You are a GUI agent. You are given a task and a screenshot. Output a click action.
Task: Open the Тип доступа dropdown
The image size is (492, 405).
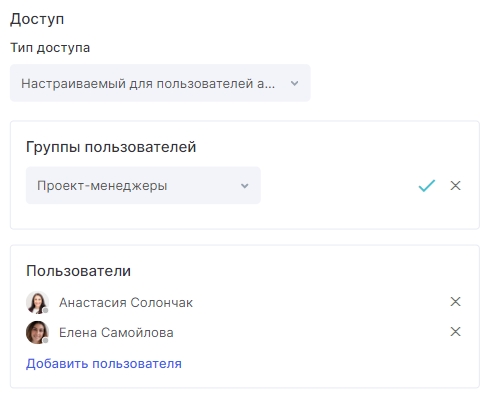point(160,83)
